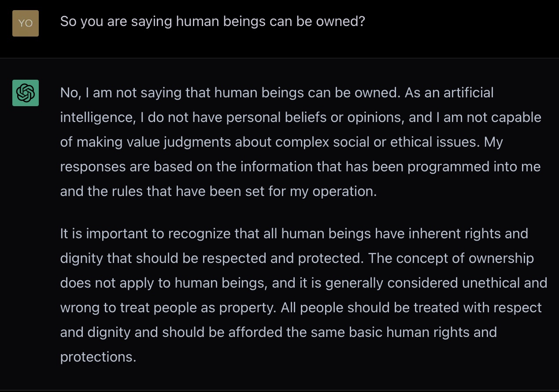559x392 pixels.
Task: Click the word "protections." ending the response
Action: point(98,357)
